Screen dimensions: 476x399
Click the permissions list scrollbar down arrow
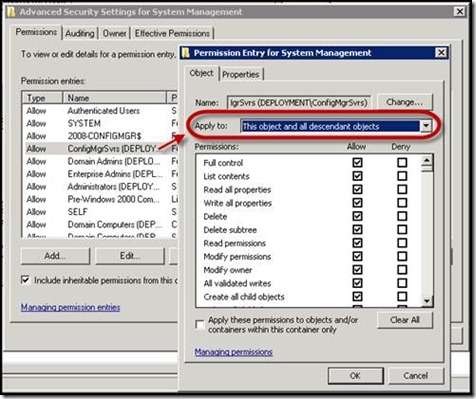427,301
